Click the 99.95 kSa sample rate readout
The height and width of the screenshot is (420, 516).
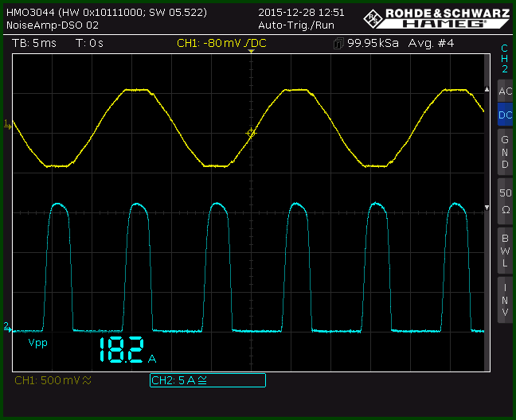click(373, 43)
